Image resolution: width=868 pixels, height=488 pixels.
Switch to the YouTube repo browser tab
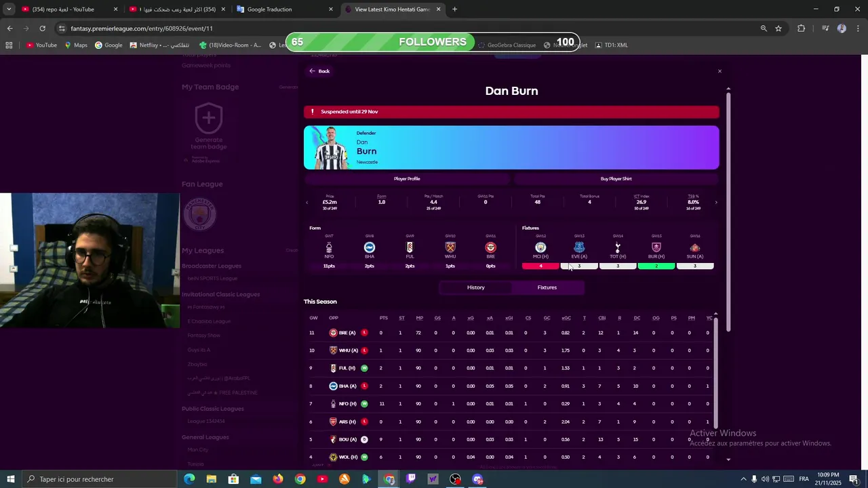[x=66, y=9]
